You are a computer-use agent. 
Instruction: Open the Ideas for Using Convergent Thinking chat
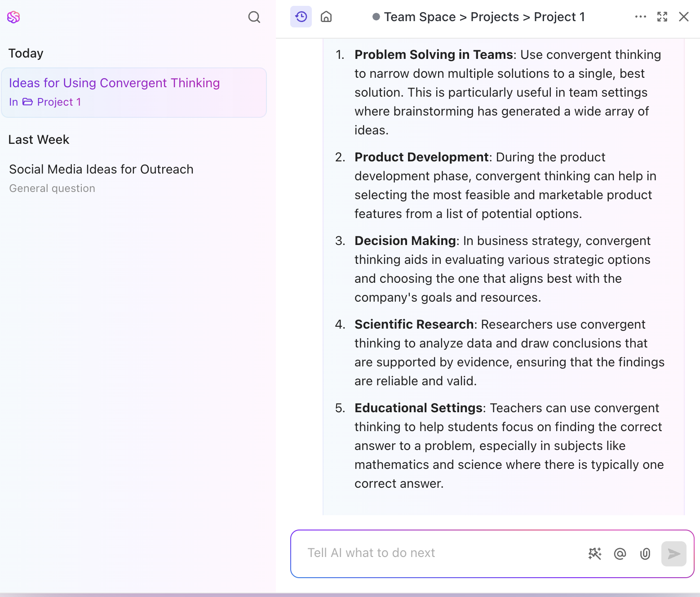pos(114,83)
